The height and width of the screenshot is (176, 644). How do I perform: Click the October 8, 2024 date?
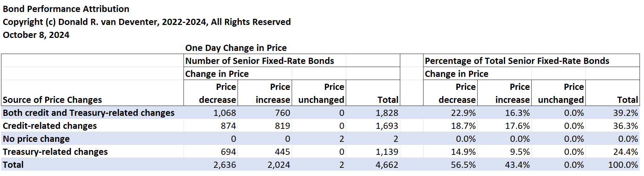[x=36, y=35]
